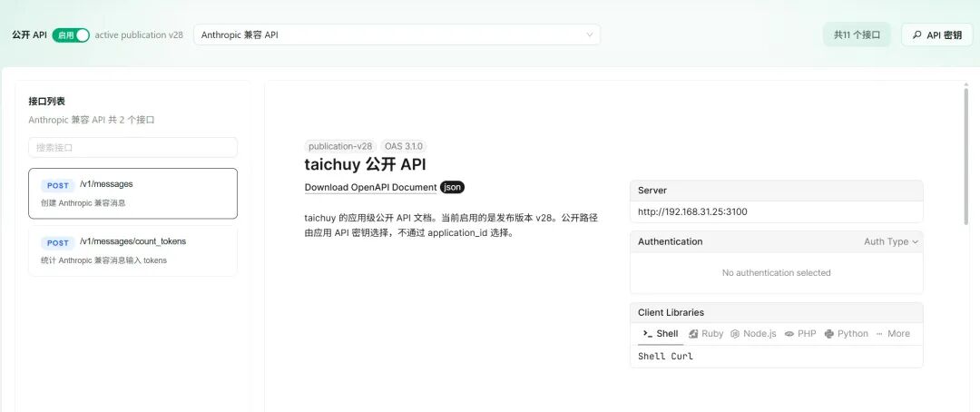Viewport: 980px width, 412px height.
Task: Select the PHP client library tab
Action: [x=800, y=334]
